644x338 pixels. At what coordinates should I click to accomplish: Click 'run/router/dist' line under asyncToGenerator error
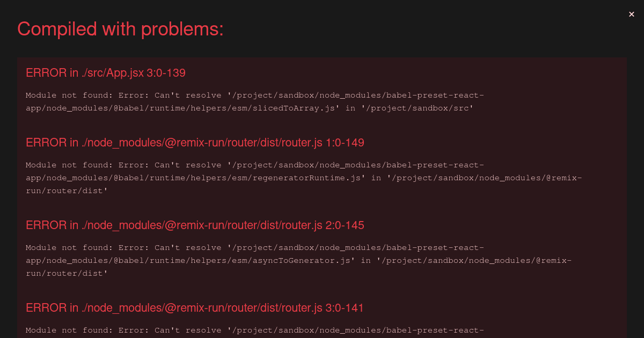click(67, 274)
